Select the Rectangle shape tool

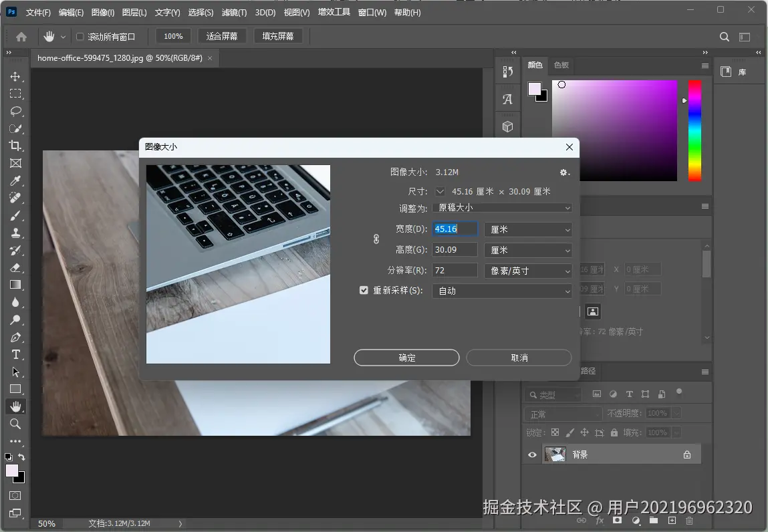pyautogui.click(x=15, y=389)
